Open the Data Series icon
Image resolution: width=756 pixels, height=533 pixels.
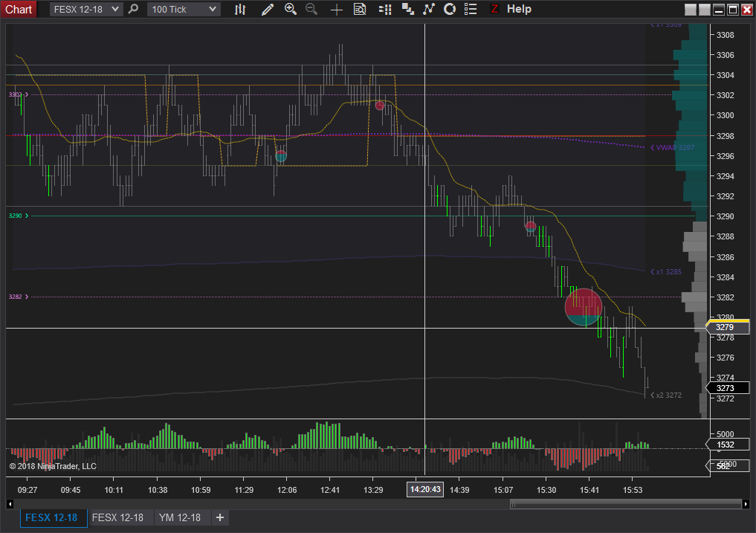(x=385, y=9)
